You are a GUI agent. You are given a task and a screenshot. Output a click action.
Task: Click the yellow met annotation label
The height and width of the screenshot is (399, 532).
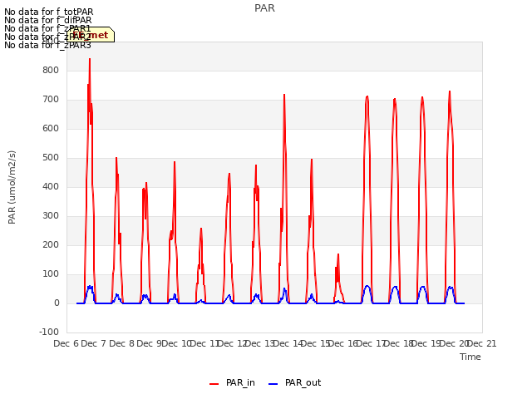coord(91,35)
